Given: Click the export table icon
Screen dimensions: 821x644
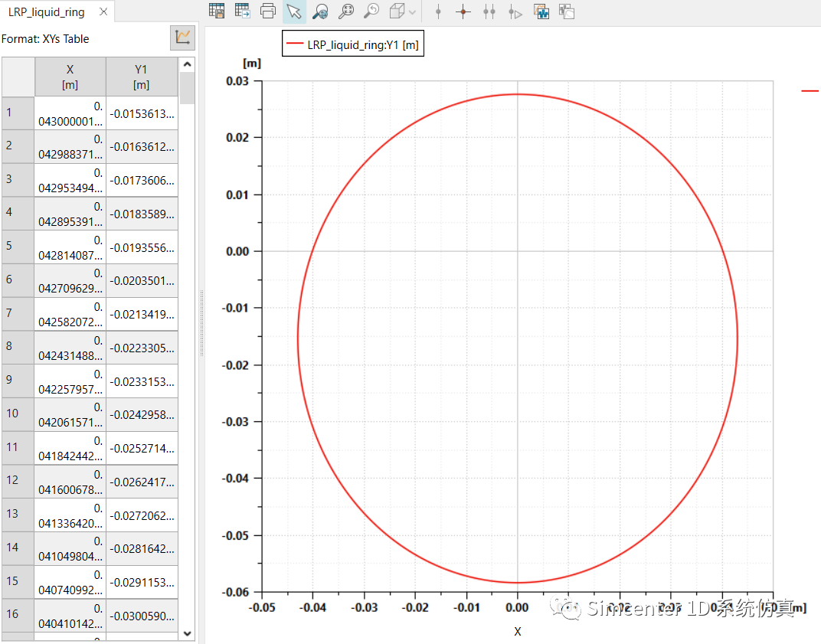Looking at the screenshot, I should click(242, 11).
